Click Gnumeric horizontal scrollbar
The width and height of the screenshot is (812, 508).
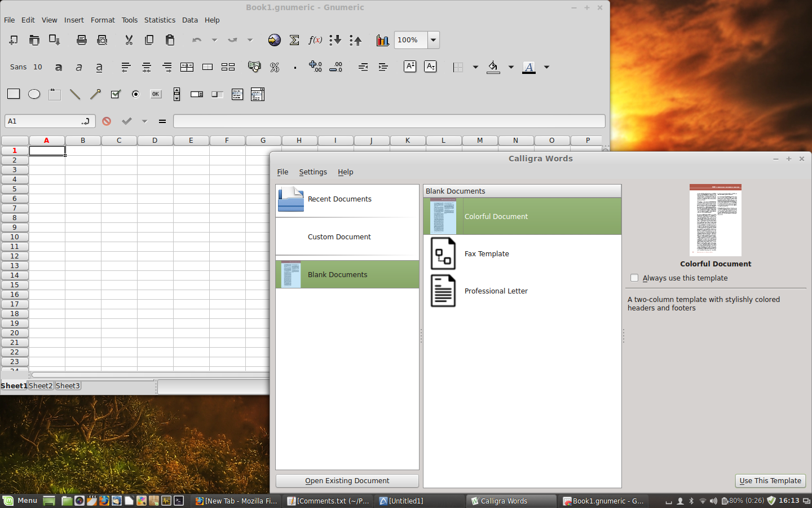pos(151,375)
